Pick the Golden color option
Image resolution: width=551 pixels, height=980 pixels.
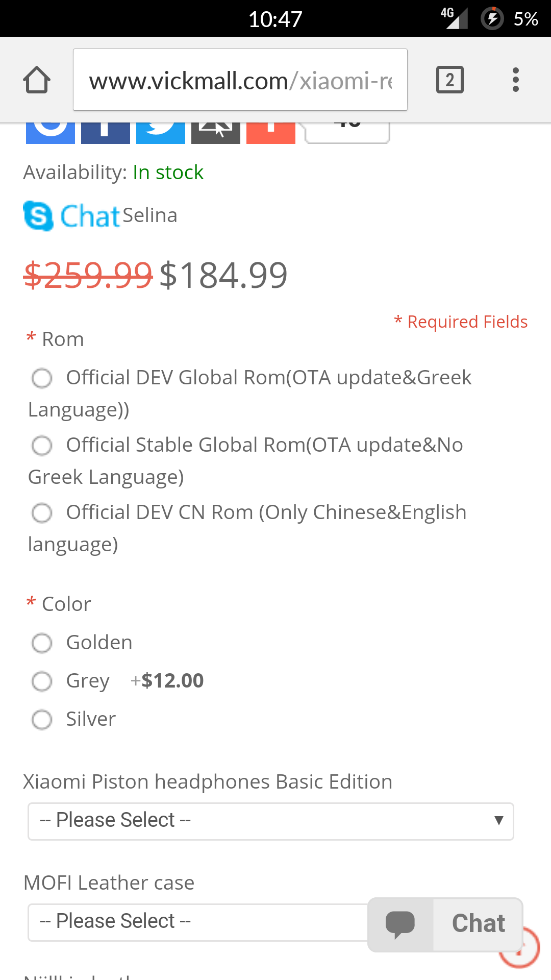pos(42,643)
